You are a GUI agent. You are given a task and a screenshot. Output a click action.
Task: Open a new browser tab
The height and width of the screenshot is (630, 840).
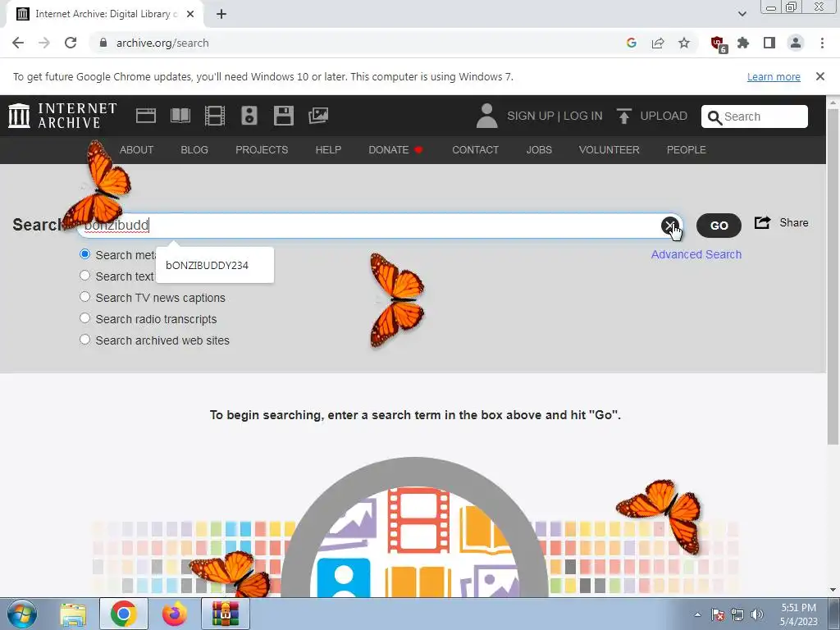click(221, 14)
